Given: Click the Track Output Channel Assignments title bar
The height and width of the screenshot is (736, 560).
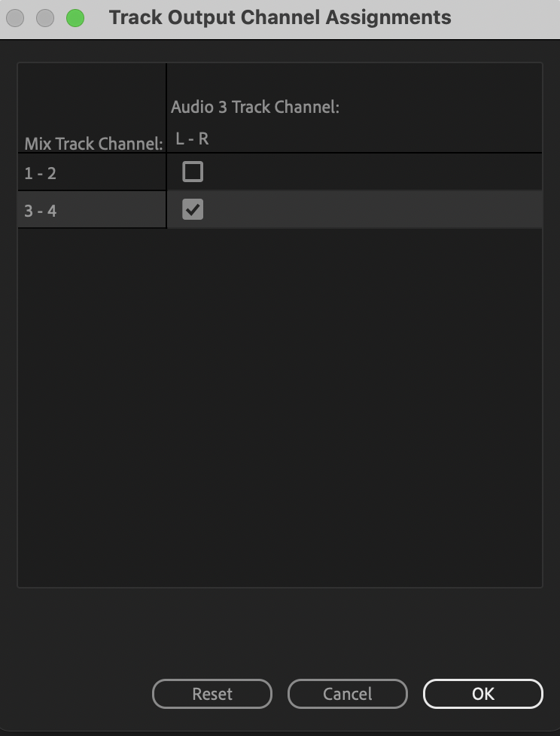Looking at the screenshot, I should pyautogui.click(x=280, y=17).
